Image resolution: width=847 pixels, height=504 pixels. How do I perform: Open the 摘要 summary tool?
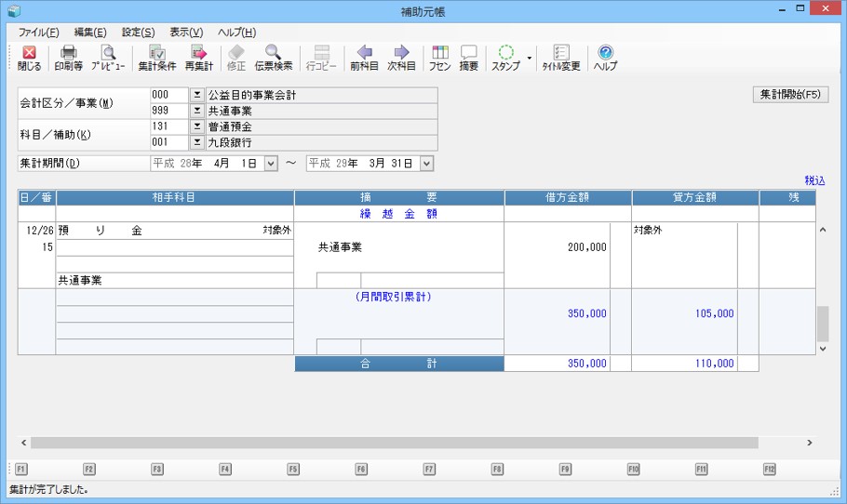[469, 58]
